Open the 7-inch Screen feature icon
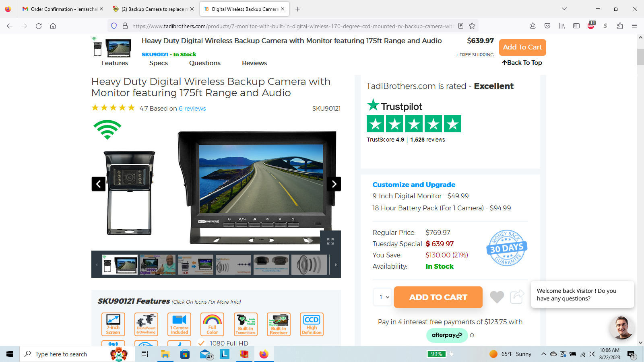The width and height of the screenshot is (644, 362). 113,324
